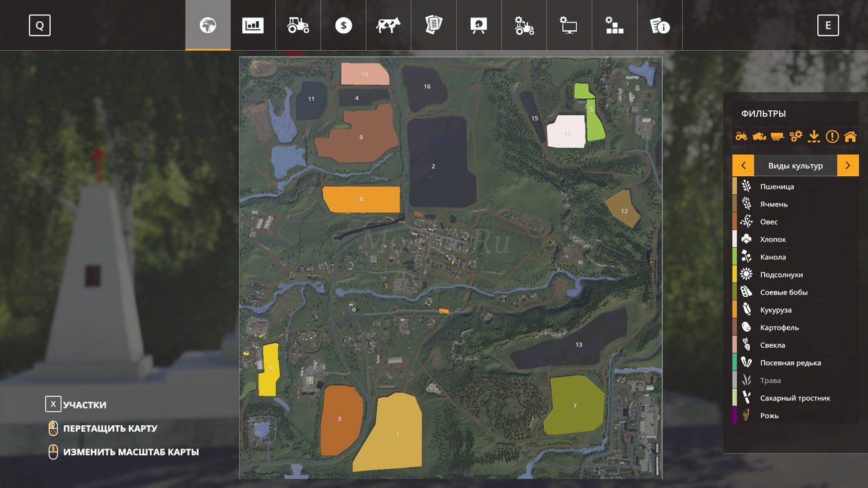Click the Рожь purple color swatch
The height and width of the screenshot is (488, 868).
coord(734,415)
